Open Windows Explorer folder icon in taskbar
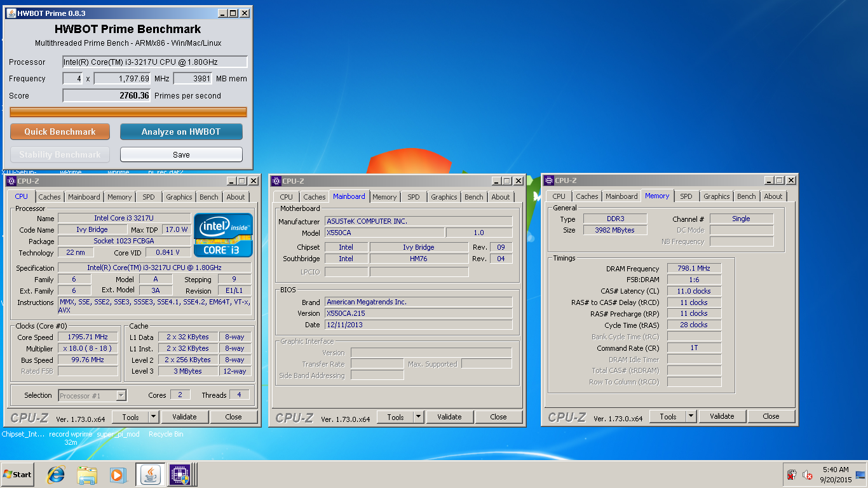The width and height of the screenshot is (868, 488). (87, 475)
